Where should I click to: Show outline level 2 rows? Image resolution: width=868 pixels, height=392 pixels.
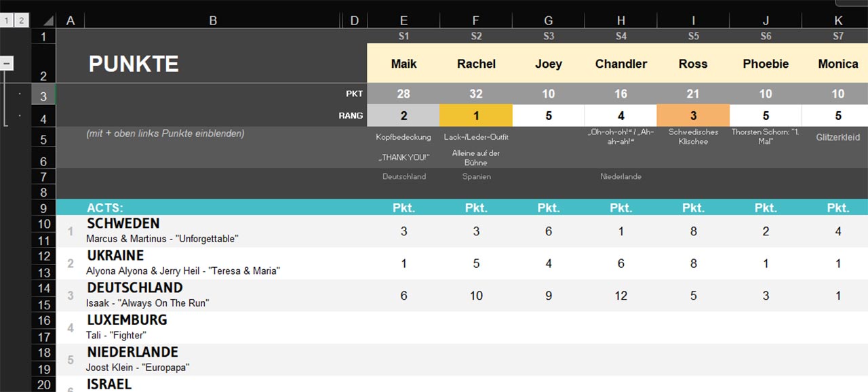(21, 21)
